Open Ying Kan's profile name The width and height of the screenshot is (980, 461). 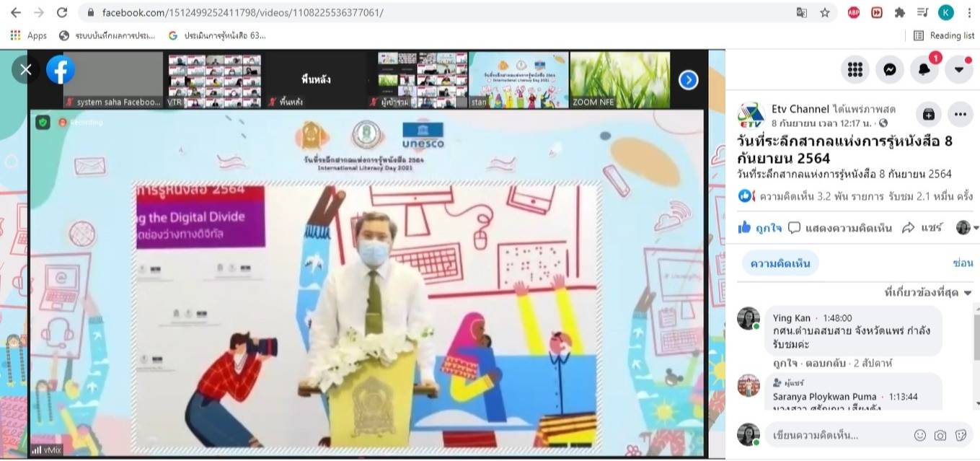[791, 318]
